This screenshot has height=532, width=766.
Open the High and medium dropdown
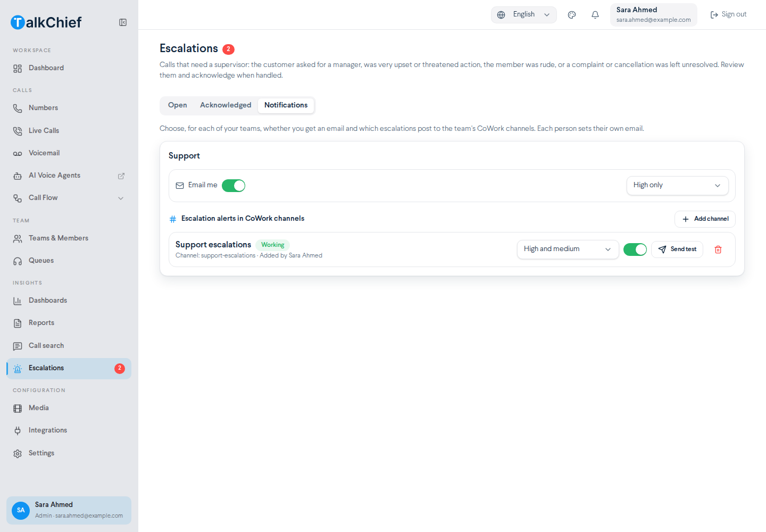coord(568,250)
